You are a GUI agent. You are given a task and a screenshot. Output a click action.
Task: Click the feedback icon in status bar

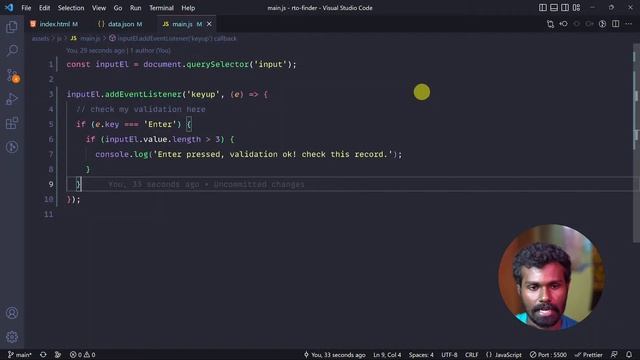point(614,355)
